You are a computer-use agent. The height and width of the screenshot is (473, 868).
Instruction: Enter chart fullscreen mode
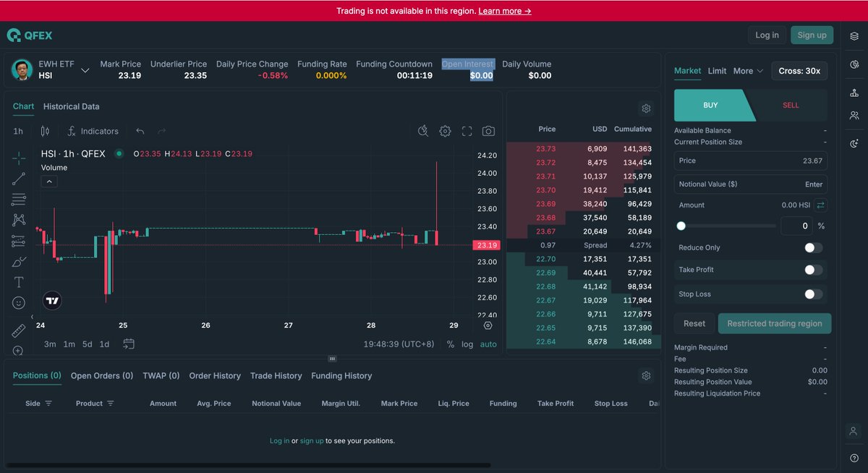point(467,131)
